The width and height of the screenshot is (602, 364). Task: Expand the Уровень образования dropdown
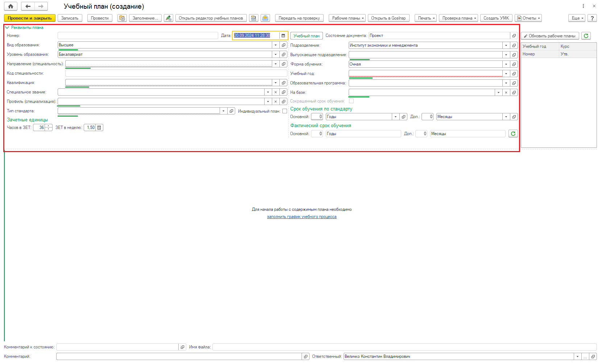click(276, 55)
